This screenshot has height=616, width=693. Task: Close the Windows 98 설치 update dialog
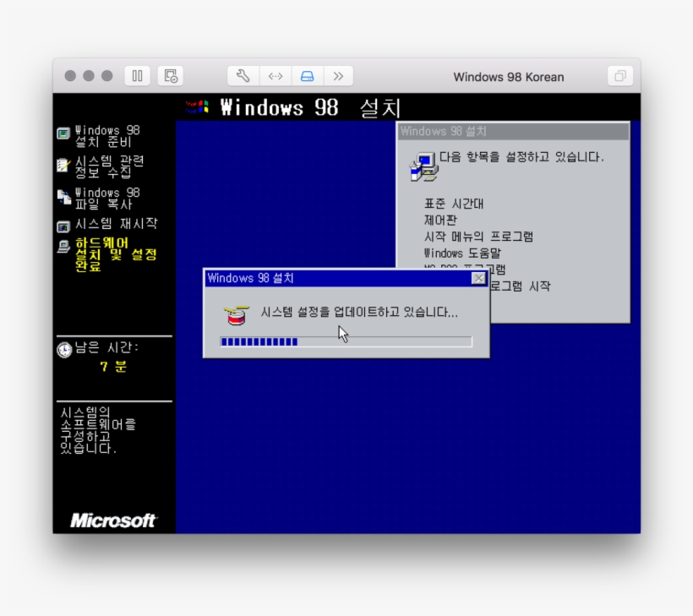(478, 278)
